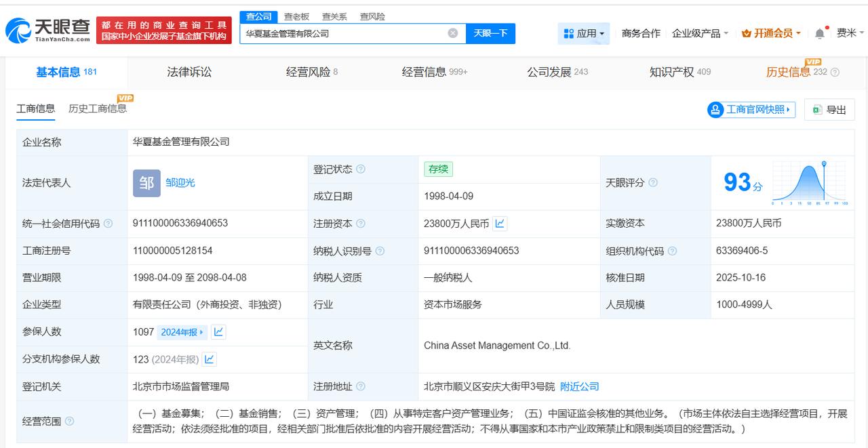The width and height of the screenshot is (868, 448).
Task: Open the 工商官网快照 button
Action: [x=751, y=110]
